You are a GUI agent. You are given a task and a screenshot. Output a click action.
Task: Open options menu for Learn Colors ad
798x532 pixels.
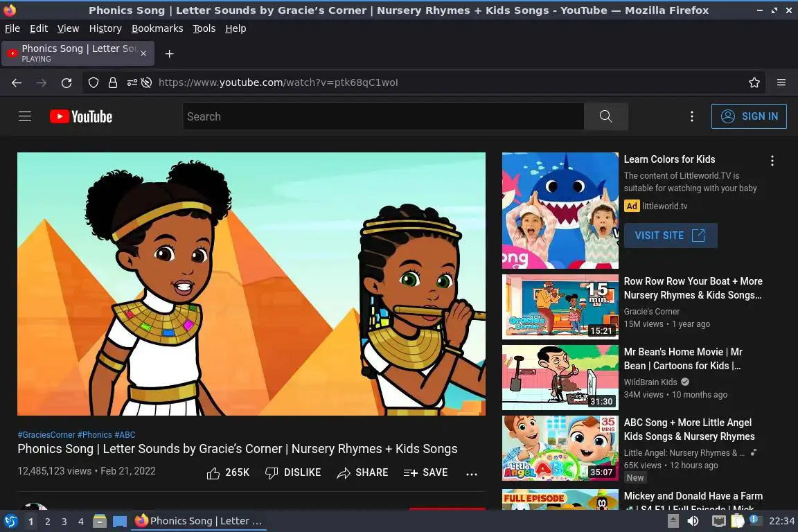(x=772, y=161)
